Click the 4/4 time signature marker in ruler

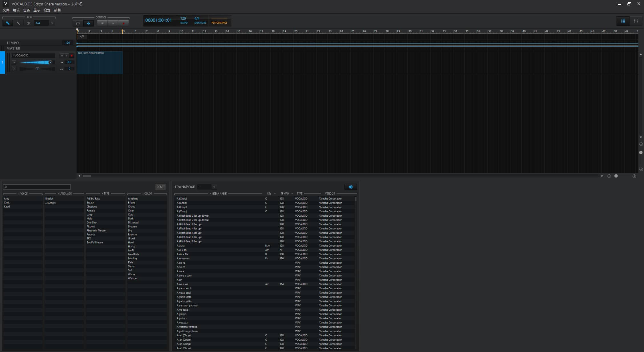coord(82,36)
